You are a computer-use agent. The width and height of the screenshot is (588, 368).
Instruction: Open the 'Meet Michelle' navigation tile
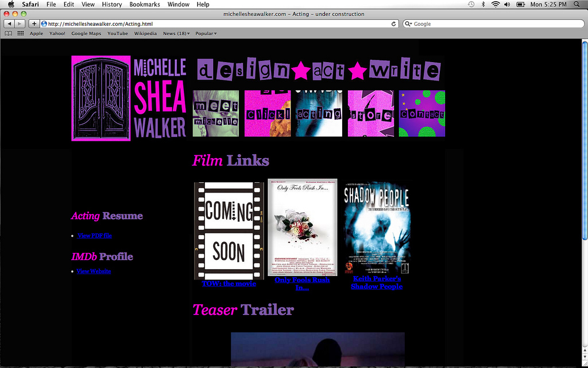click(x=215, y=113)
